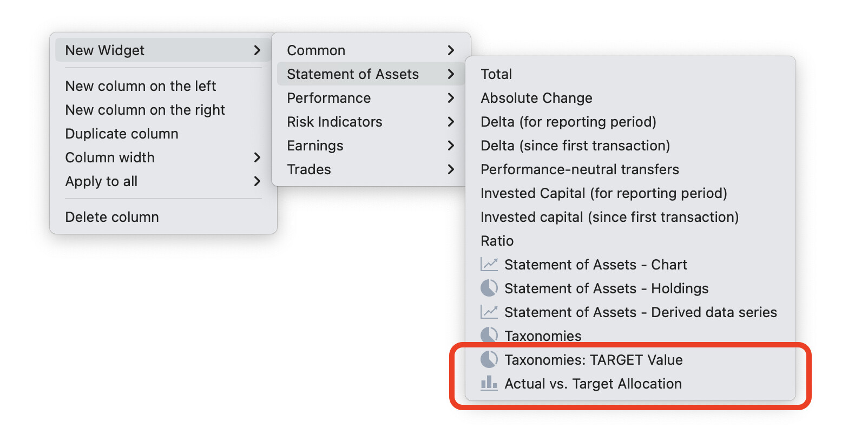
Task: Expand the New Widget submenu arrow
Action: point(257,50)
